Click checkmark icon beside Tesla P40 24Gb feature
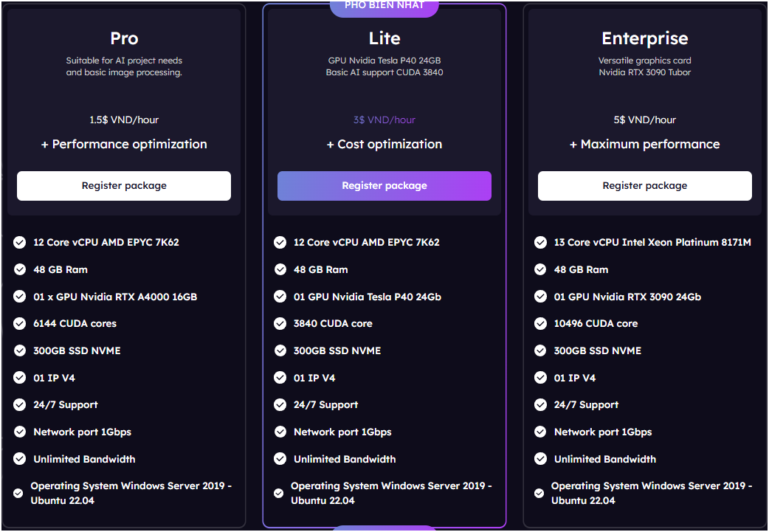The height and width of the screenshot is (532, 769). (x=280, y=297)
